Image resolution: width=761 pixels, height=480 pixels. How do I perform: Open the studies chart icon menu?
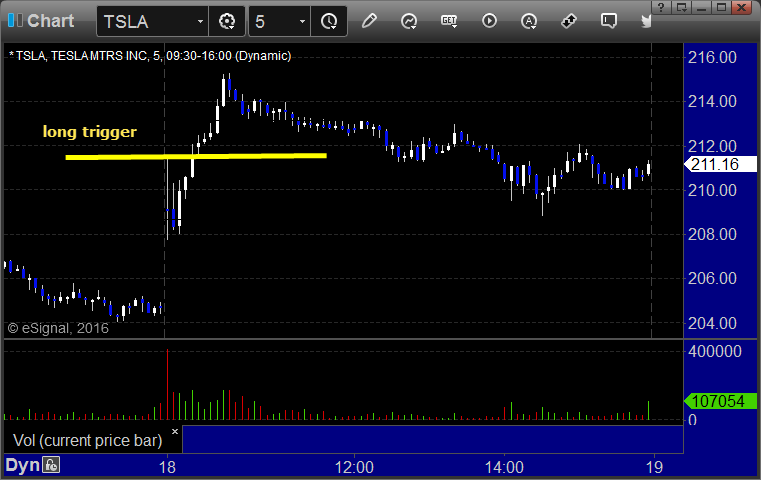[x=409, y=21]
